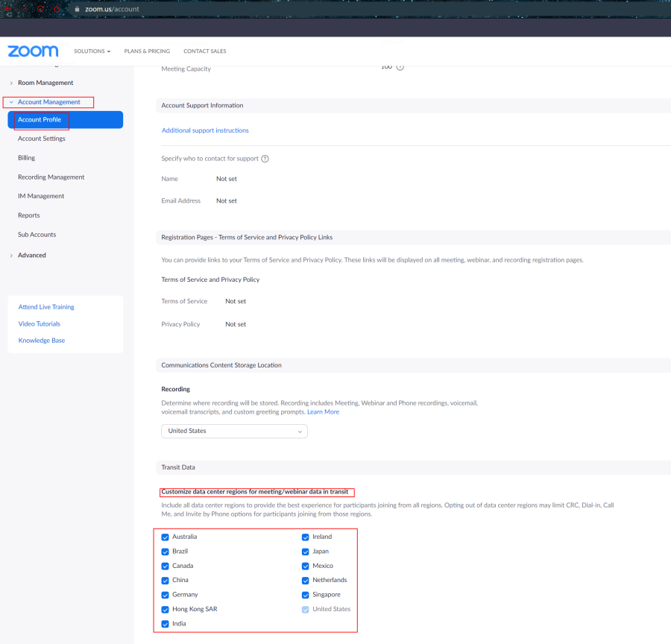The image size is (671, 644).
Task: Toggle the Netherlands data center checkbox
Action: click(x=306, y=581)
